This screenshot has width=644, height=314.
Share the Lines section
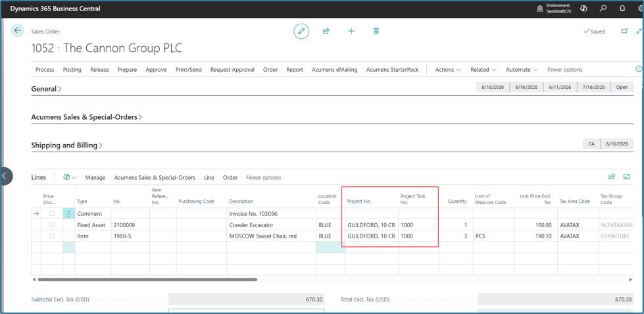coord(612,176)
